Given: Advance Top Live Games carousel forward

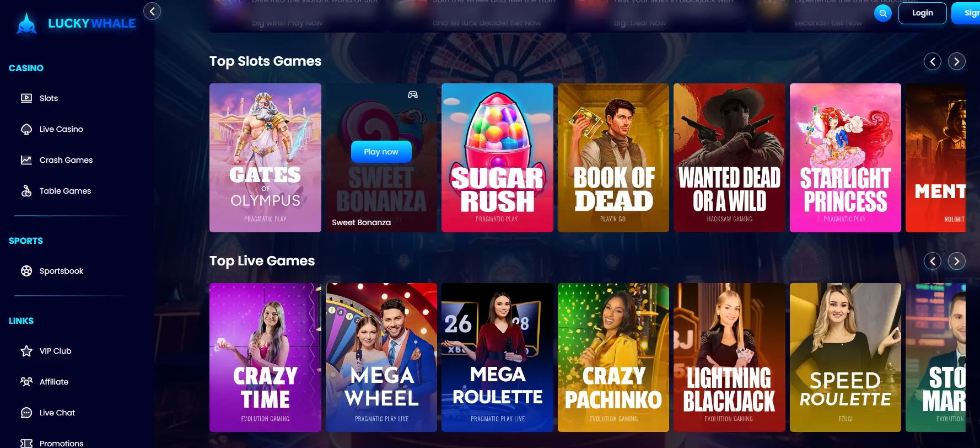Looking at the screenshot, I should click(957, 261).
